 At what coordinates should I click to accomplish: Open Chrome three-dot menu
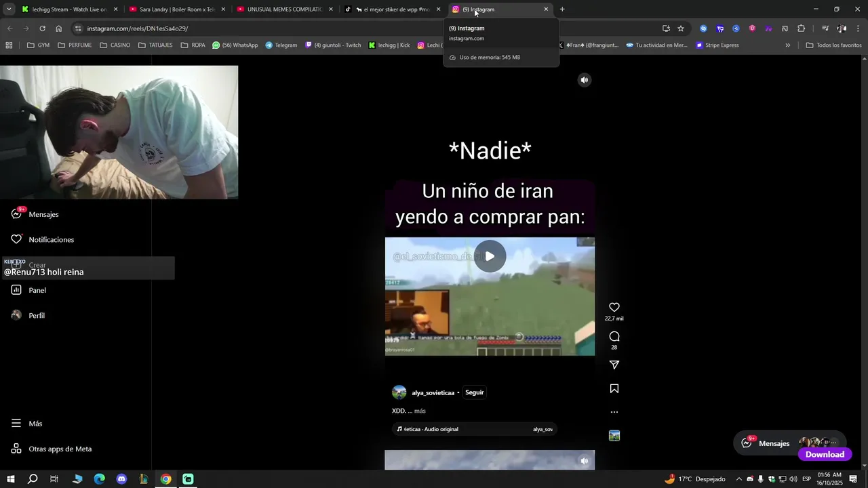pos(859,28)
